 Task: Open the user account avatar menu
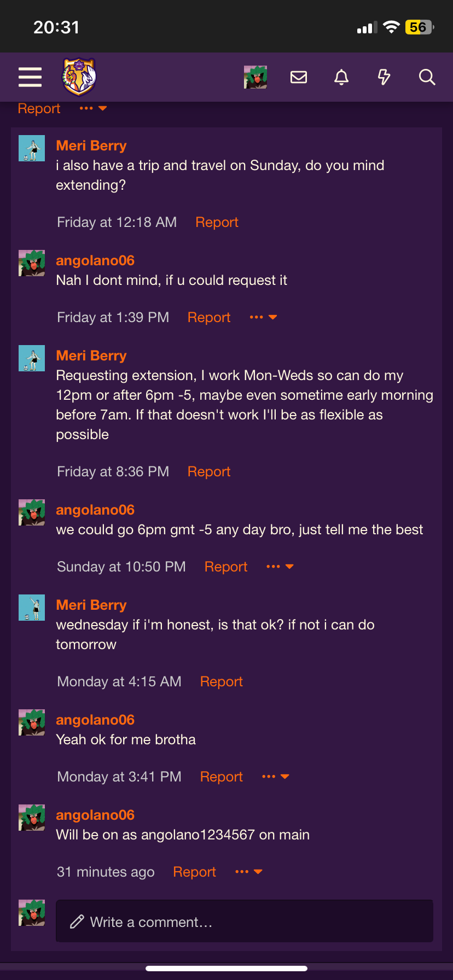tap(255, 77)
